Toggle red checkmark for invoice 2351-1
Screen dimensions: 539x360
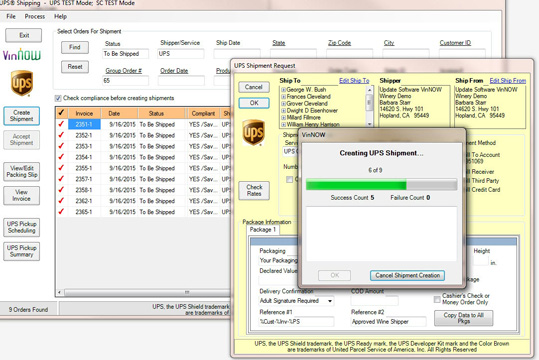[x=61, y=124]
